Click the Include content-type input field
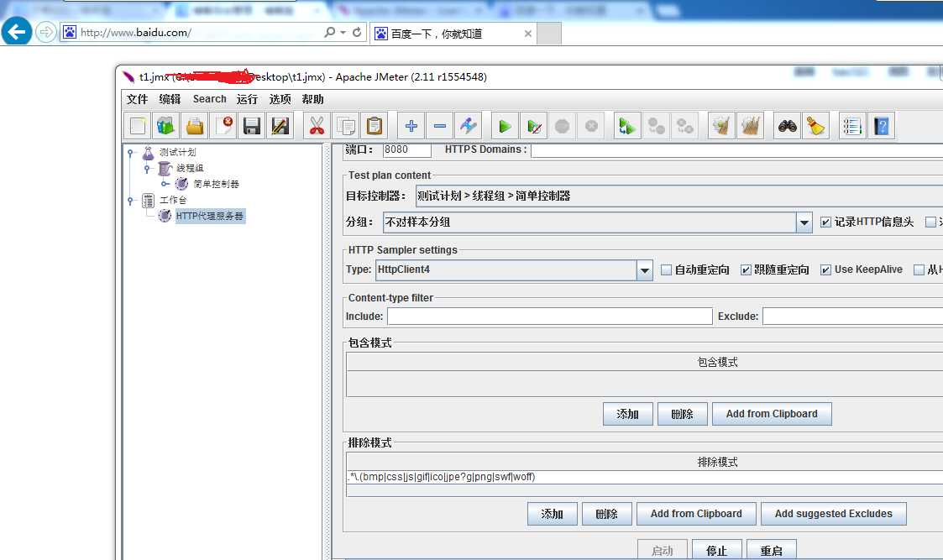This screenshot has width=943, height=560. coord(550,317)
